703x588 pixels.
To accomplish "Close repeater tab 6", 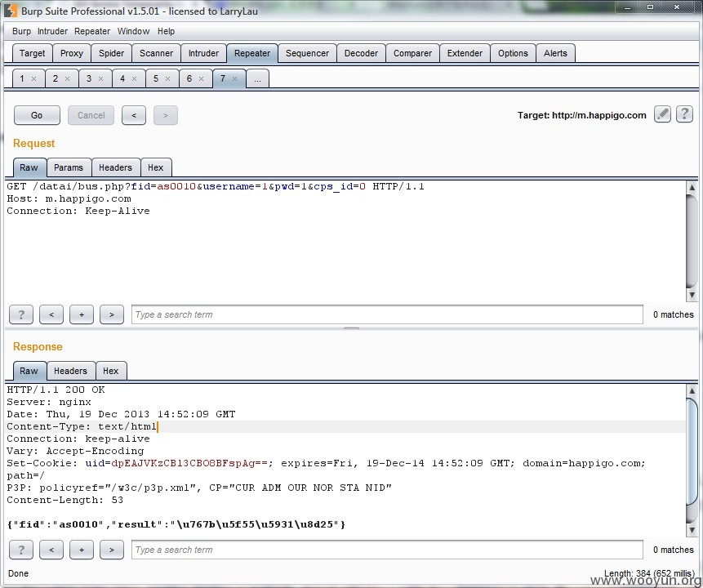I will tap(202, 79).
